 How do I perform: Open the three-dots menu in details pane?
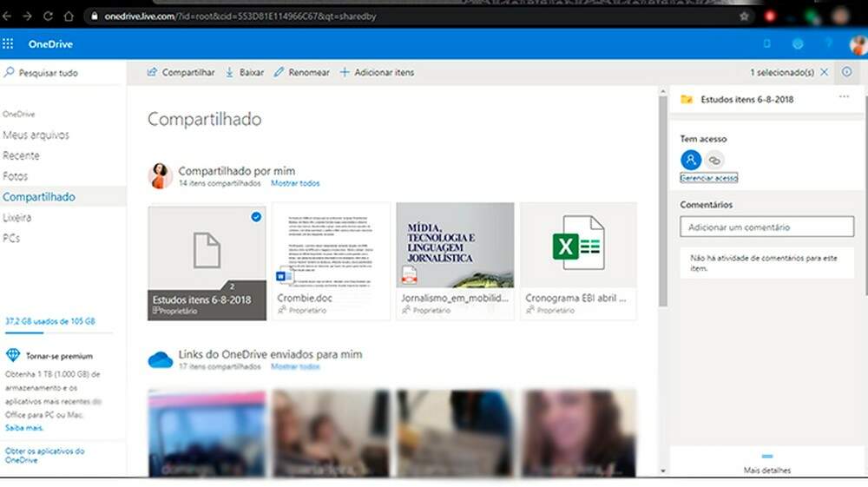pos(844,97)
